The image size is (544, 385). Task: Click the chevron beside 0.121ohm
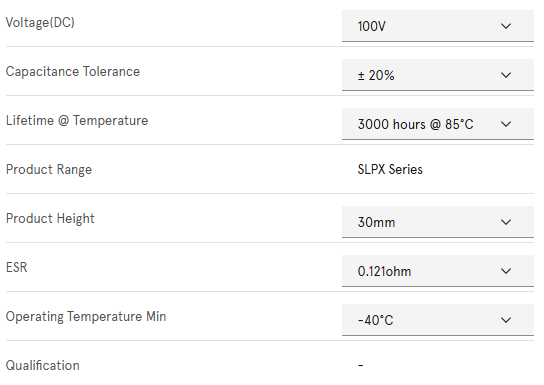coord(506,271)
